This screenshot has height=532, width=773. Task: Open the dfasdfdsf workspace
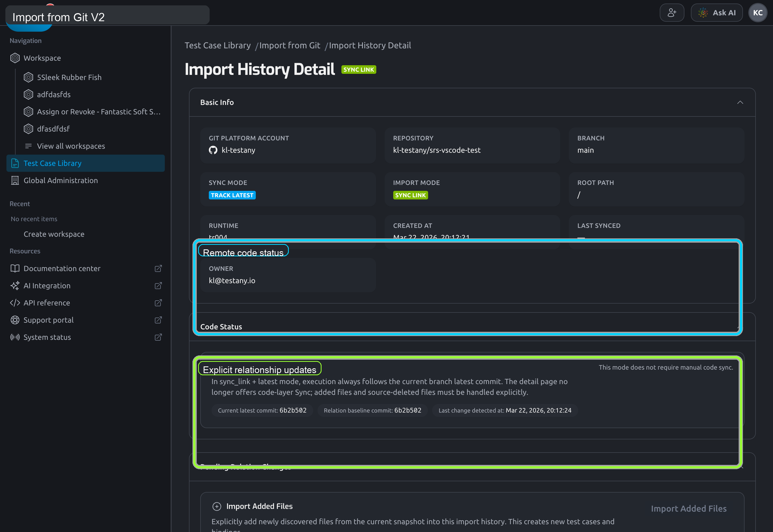point(53,129)
